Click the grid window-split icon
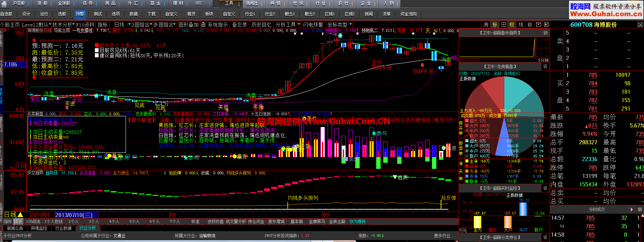Screen dimensions: 644x242 click(504, 25)
